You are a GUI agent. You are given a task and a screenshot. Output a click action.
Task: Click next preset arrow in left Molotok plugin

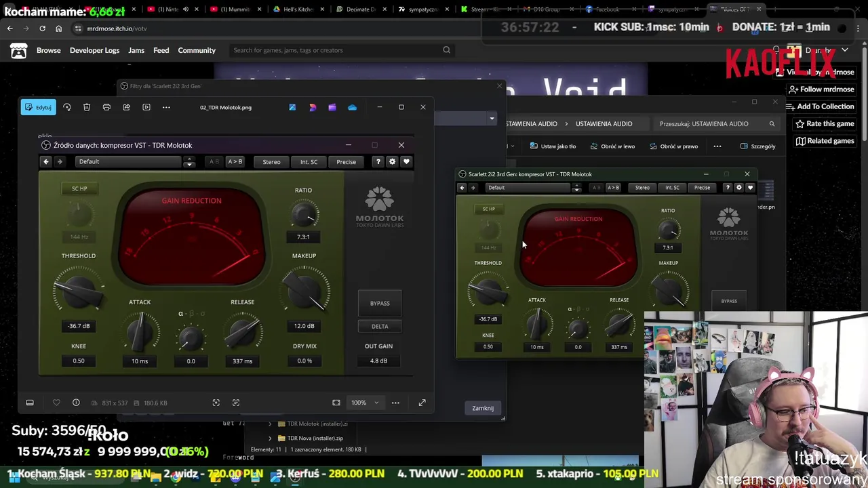point(60,161)
